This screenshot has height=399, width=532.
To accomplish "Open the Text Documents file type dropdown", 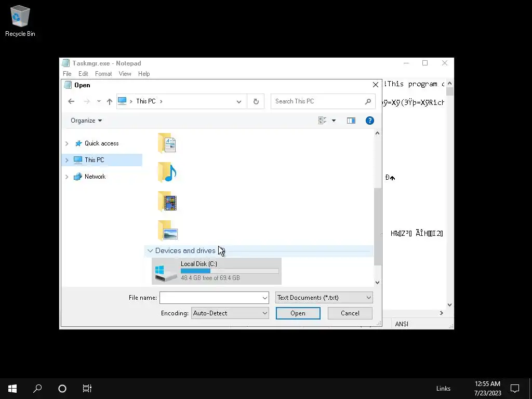I will pyautogui.click(x=324, y=298).
